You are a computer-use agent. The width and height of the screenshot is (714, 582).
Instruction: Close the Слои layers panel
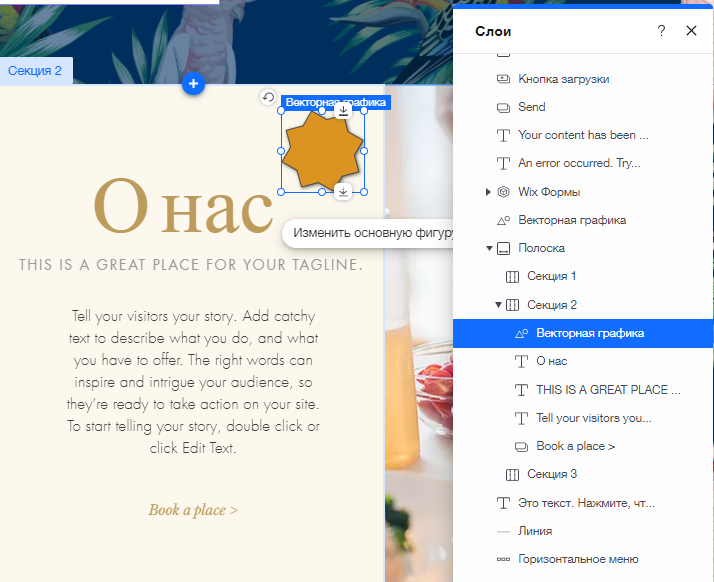click(x=691, y=31)
